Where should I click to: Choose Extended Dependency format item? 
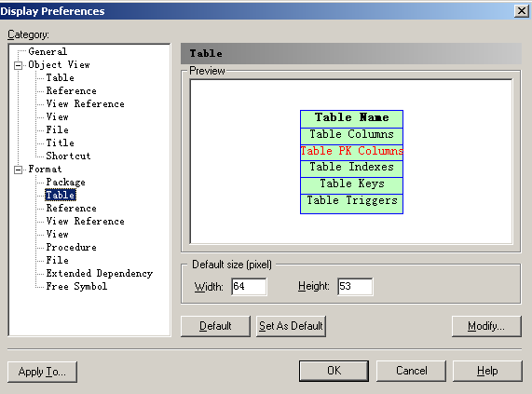click(100, 273)
